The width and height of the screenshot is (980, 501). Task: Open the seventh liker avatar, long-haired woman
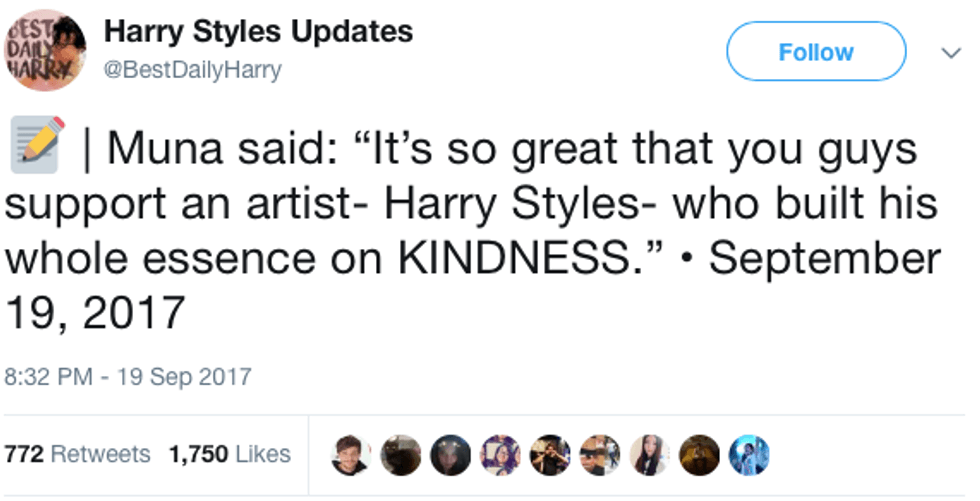point(648,455)
